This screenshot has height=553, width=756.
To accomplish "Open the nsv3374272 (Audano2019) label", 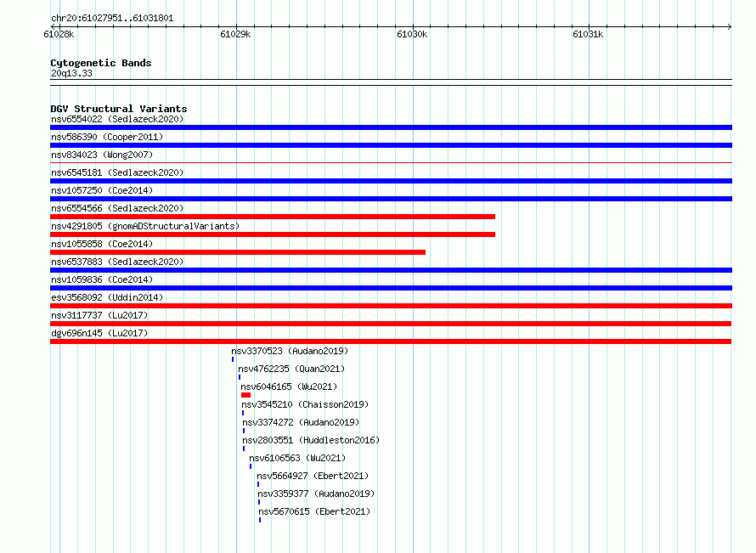I will coord(301,422).
